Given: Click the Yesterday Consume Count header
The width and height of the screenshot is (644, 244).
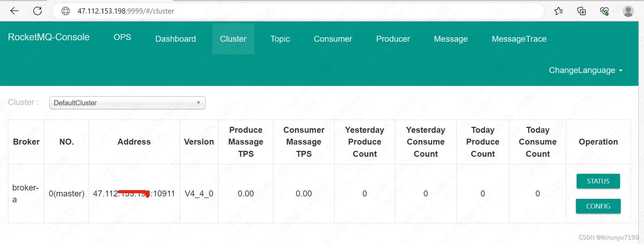Looking at the screenshot, I should coord(426,142).
